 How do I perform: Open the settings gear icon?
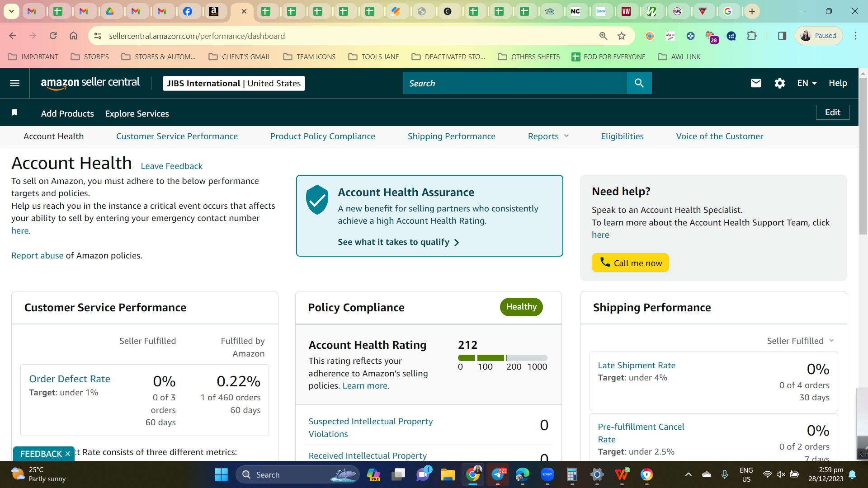779,83
